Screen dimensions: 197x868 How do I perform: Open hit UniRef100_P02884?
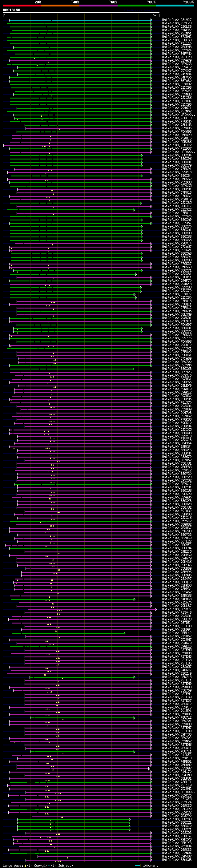(x=177, y=846)
